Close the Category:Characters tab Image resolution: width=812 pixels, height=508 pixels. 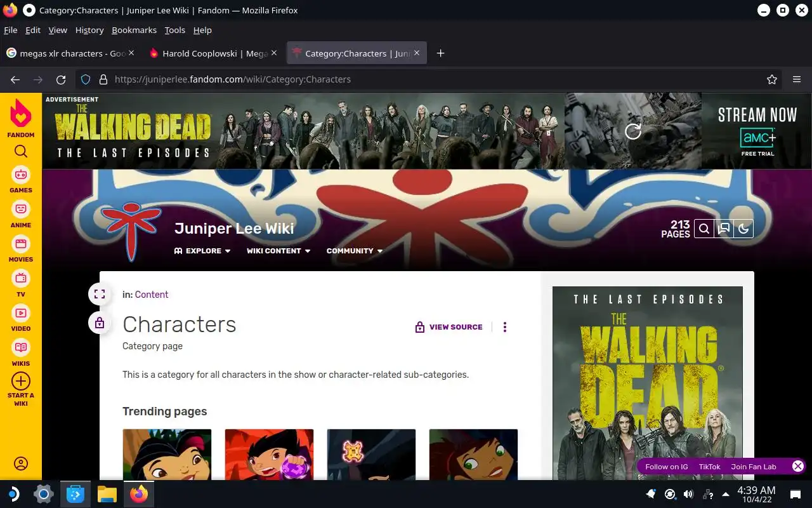tap(417, 53)
